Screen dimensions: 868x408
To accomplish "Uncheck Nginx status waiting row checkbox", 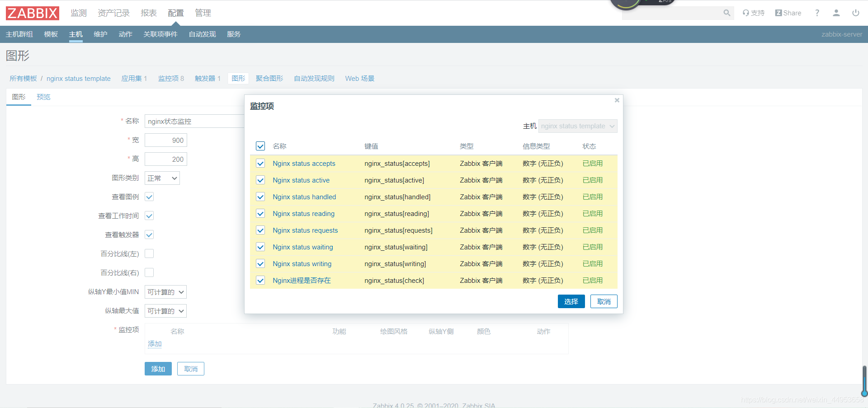I will point(260,247).
